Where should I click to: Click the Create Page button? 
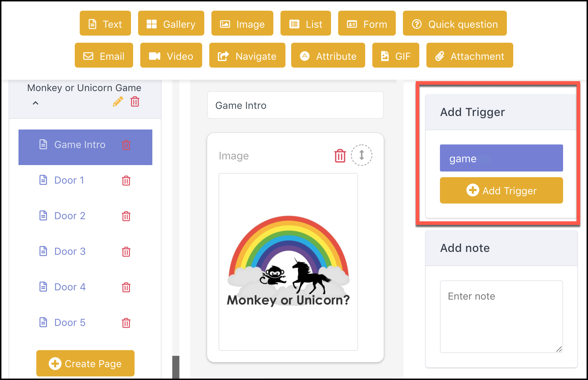pos(85,363)
